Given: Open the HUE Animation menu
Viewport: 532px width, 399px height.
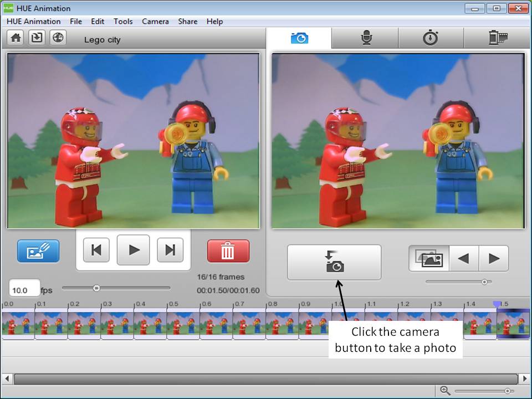Looking at the screenshot, I should point(34,22).
